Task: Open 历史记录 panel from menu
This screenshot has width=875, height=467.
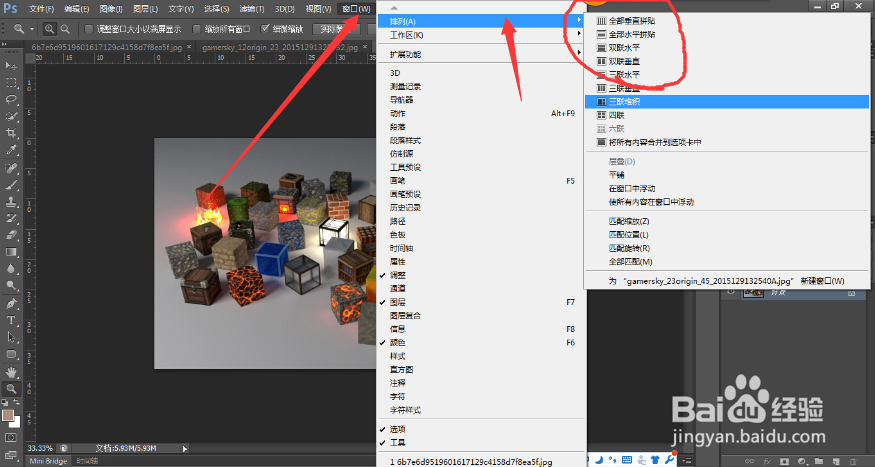Action: pos(482,208)
